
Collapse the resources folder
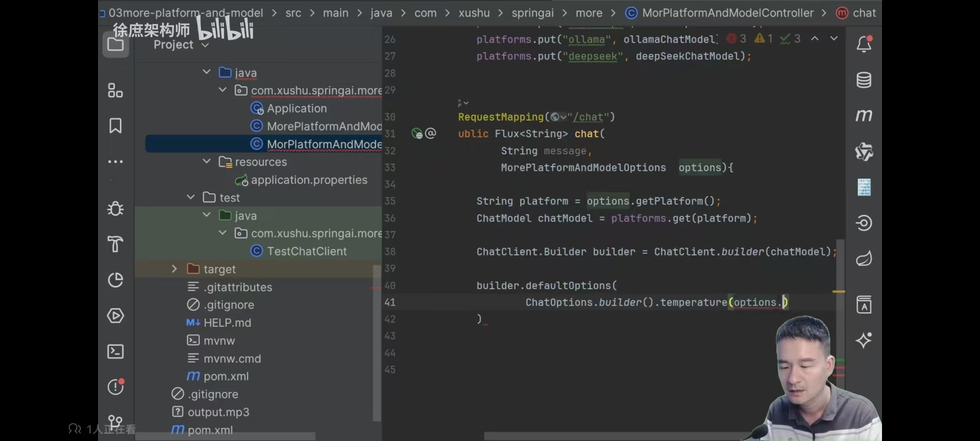pyautogui.click(x=206, y=161)
